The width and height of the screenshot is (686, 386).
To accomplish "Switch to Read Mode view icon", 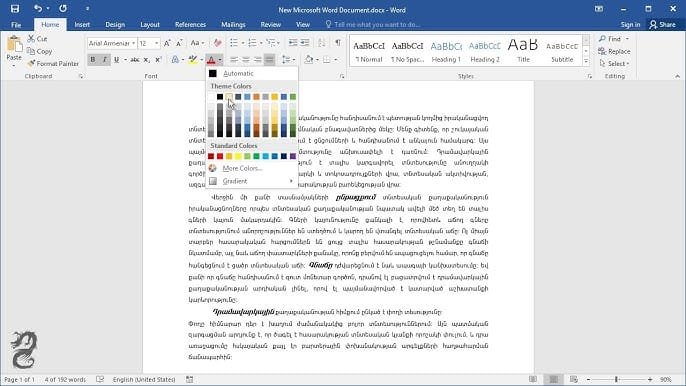I will click(x=532, y=379).
